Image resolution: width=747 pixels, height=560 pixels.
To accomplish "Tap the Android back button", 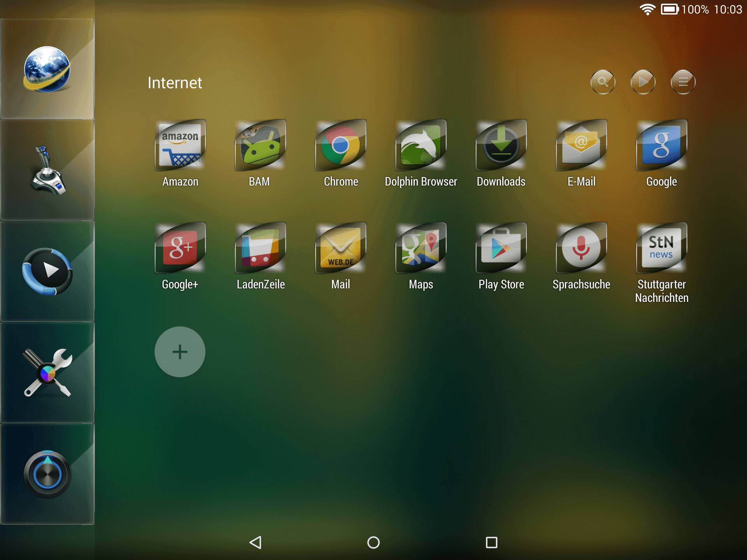I will pyautogui.click(x=256, y=542).
